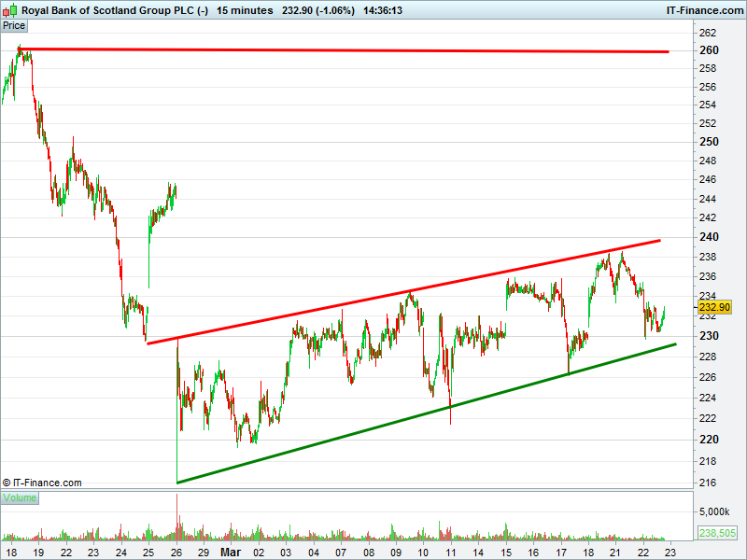This screenshot has height=560, width=747.
Task: Click date 26 on the time axis
Action: pyautogui.click(x=176, y=553)
